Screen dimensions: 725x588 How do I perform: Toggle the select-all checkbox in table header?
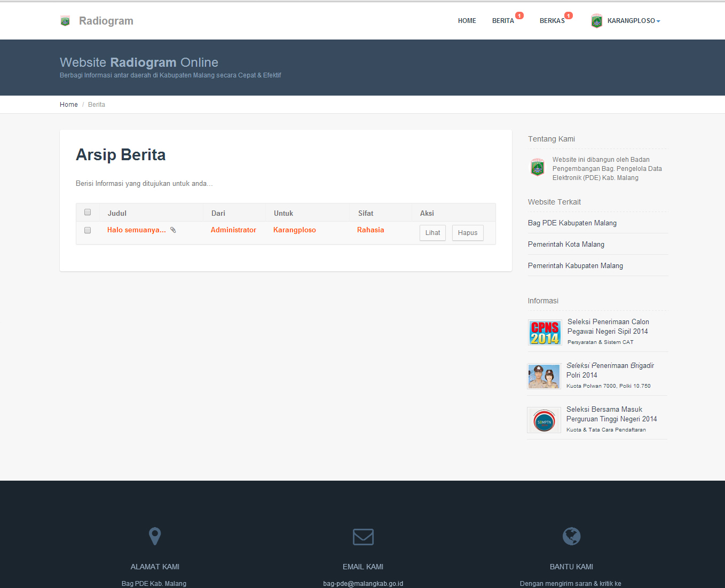(x=88, y=212)
